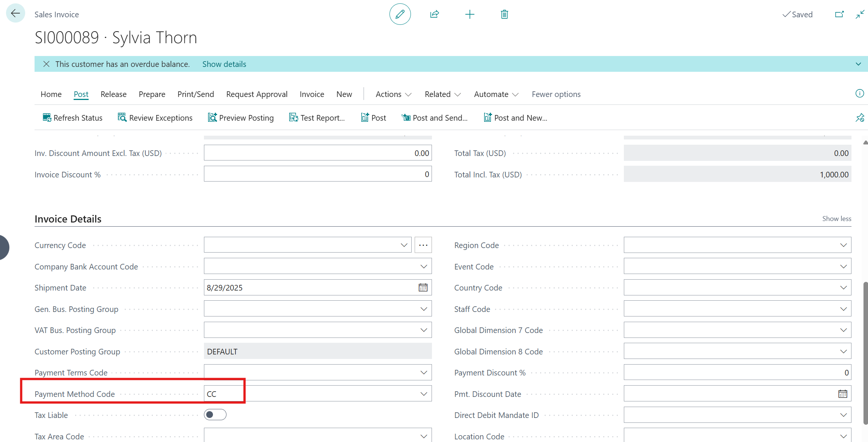Open Shipment Date calendar picker
The width and height of the screenshot is (868, 442).
pyautogui.click(x=423, y=288)
